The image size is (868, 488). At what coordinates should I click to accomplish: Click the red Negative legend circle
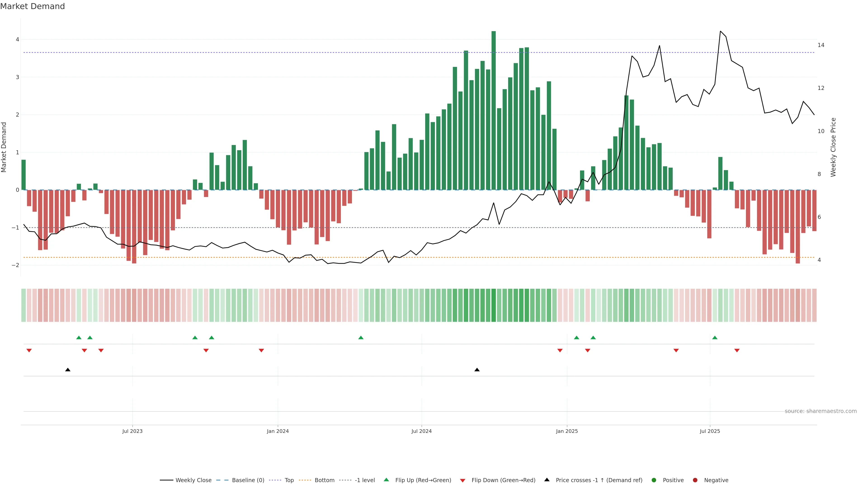(695, 480)
